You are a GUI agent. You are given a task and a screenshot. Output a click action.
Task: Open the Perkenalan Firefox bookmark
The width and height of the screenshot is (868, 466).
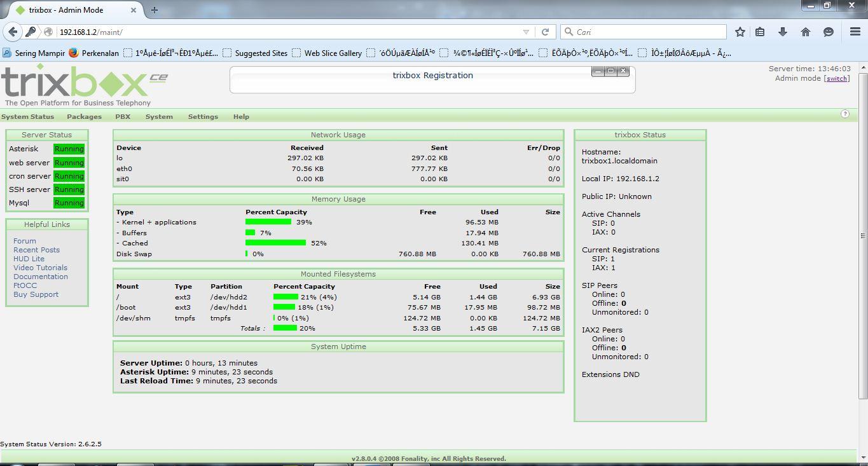click(93, 53)
